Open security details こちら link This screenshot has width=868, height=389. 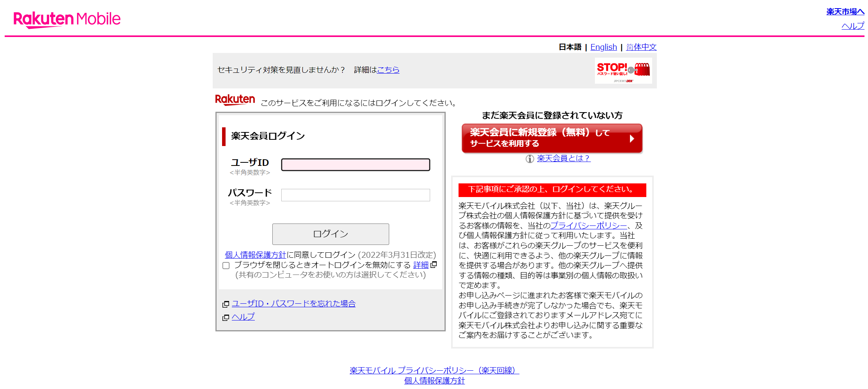pos(388,70)
